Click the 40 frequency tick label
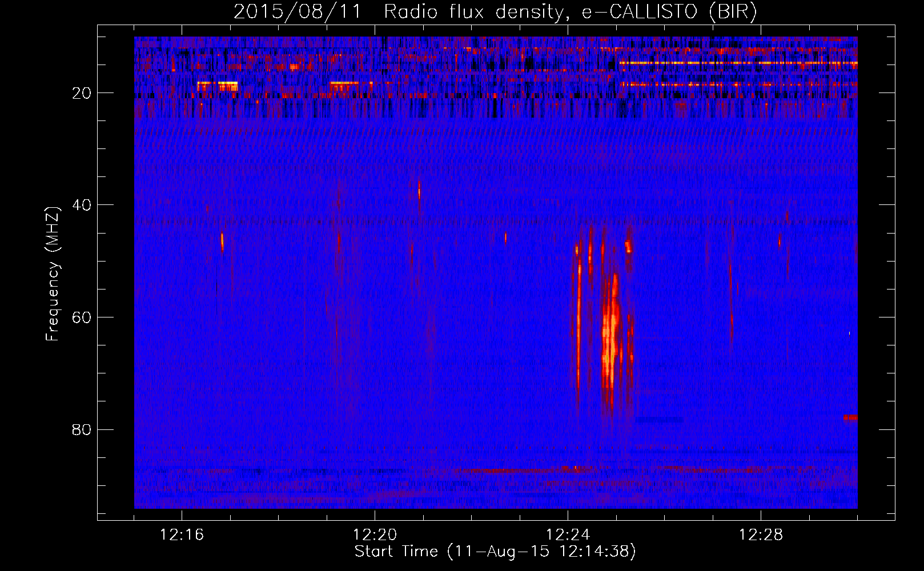 pyautogui.click(x=82, y=205)
